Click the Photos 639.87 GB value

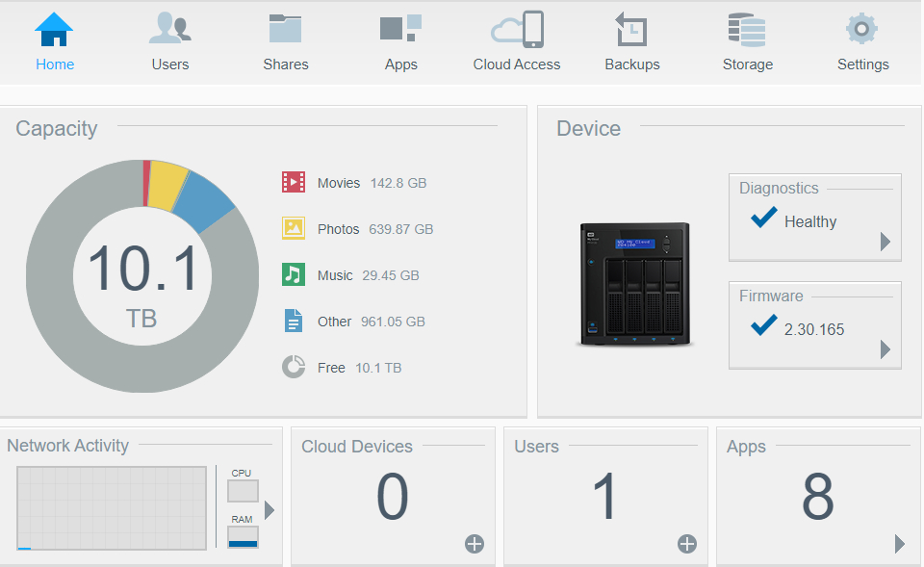(x=400, y=229)
